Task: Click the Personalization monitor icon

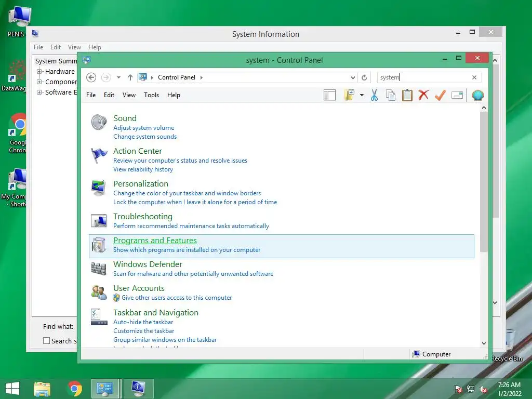Action: [99, 188]
